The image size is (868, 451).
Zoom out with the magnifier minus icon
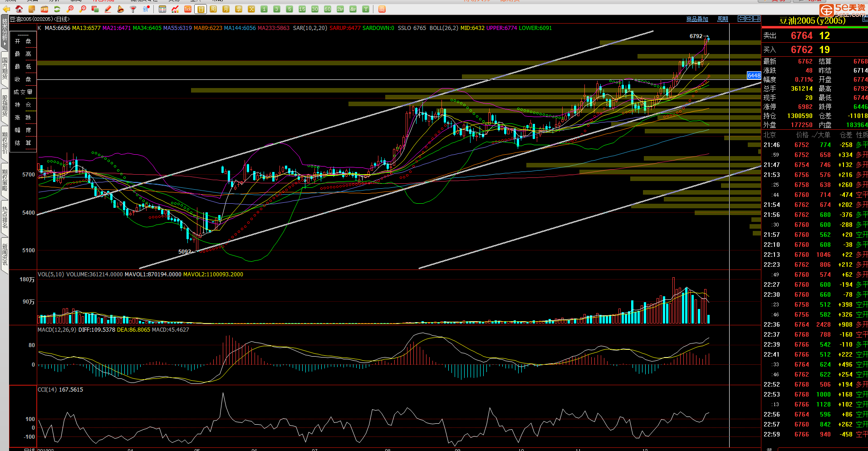[x=83, y=9]
